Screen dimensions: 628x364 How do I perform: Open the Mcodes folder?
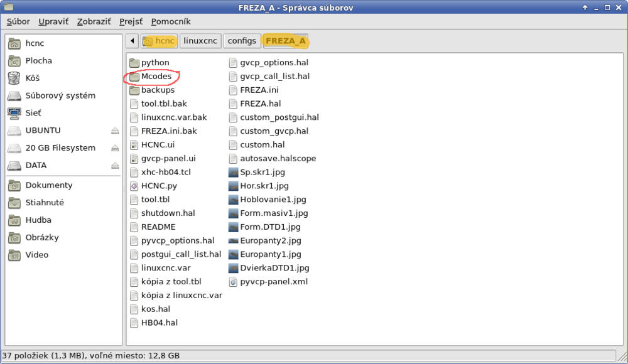(x=156, y=77)
